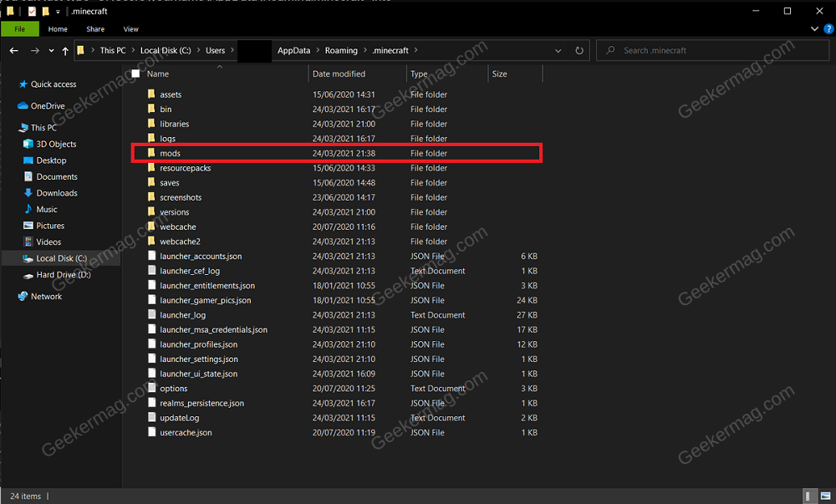The image size is (836, 504).
Task: Open Network in the navigation pane
Action: click(46, 297)
